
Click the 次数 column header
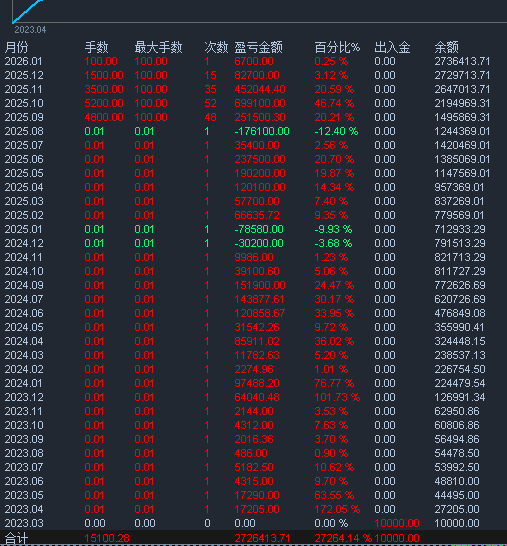(x=216, y=47)
